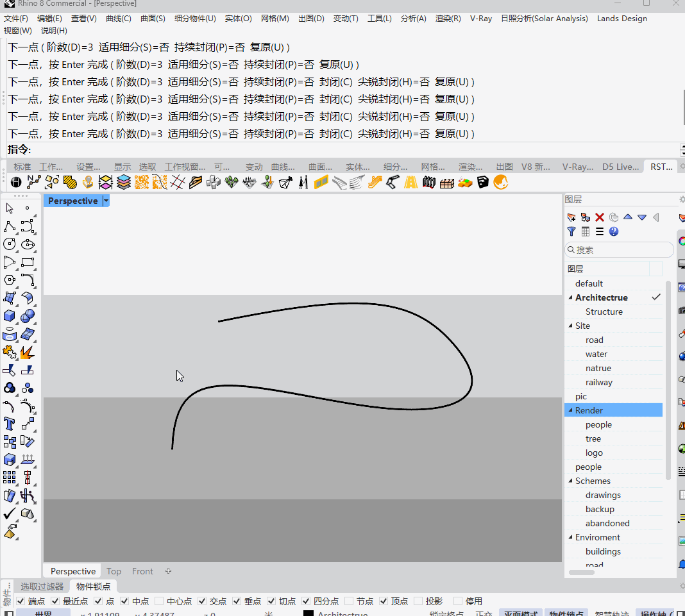Toggle the 端点 (End) osnap checkbox
The height and width of the screenshot is (616, 685).
coord(21,601)
